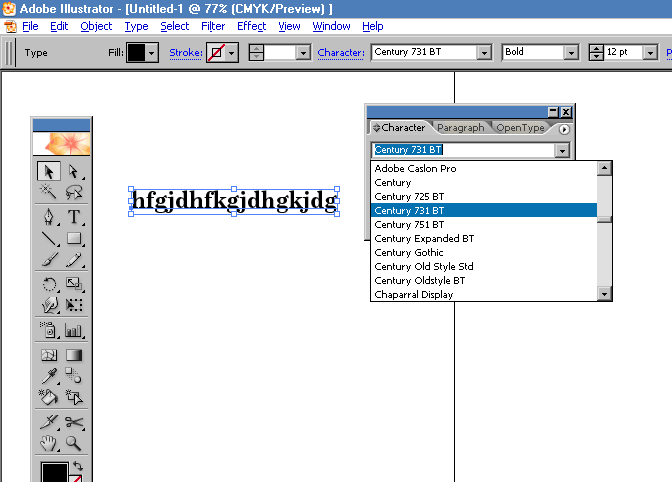Open the stroke weight dropdown
This screenshot has width=672, height=482.
[x=303, y=53]
